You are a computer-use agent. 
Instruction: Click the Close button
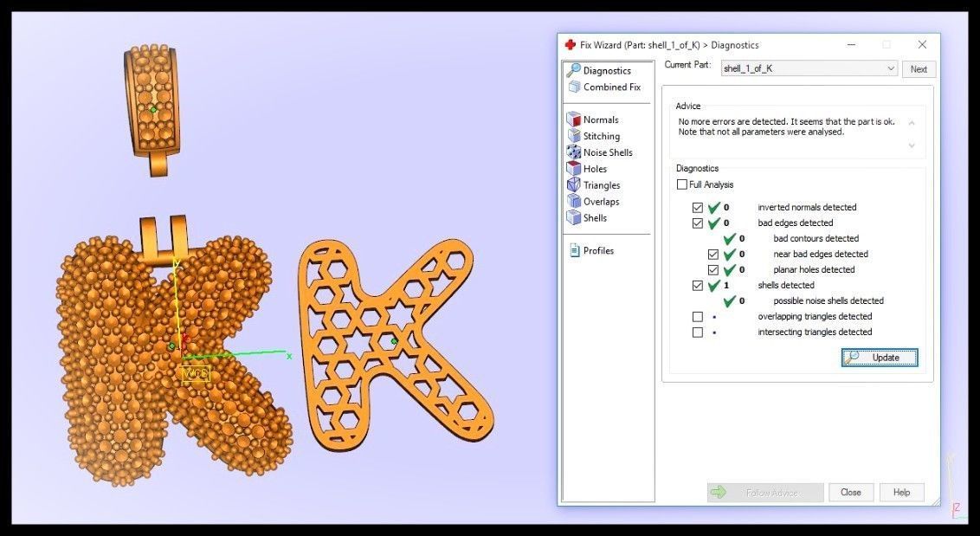click(851, 492)
